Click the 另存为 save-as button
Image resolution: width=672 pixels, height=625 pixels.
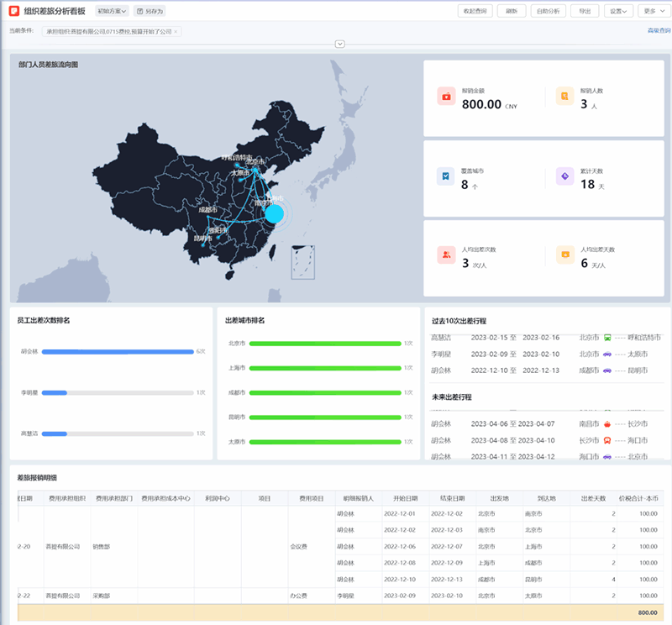coord(150,11)
